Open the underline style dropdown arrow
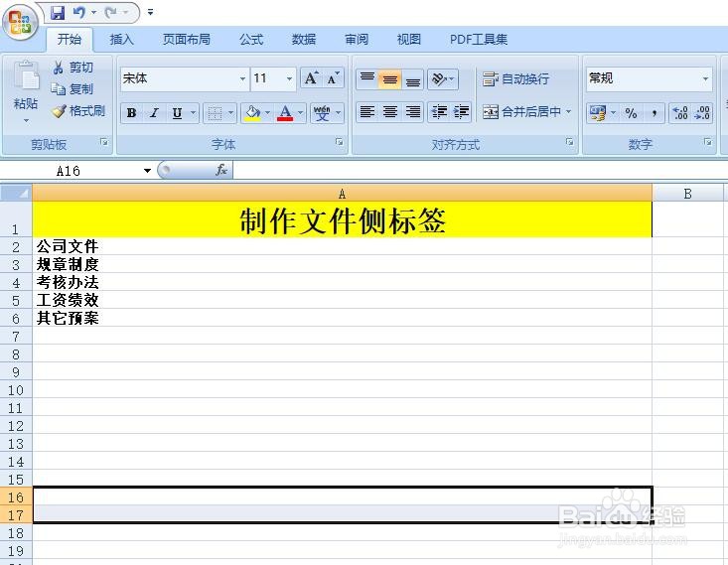The height and width of the screenshot is (565, 728). pos(193,113)
